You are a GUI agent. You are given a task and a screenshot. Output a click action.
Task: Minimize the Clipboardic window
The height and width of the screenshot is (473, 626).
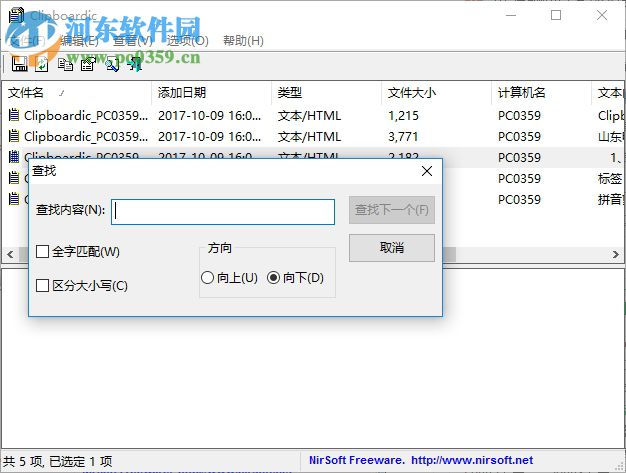pyautogui.click(x=511, y=15)
